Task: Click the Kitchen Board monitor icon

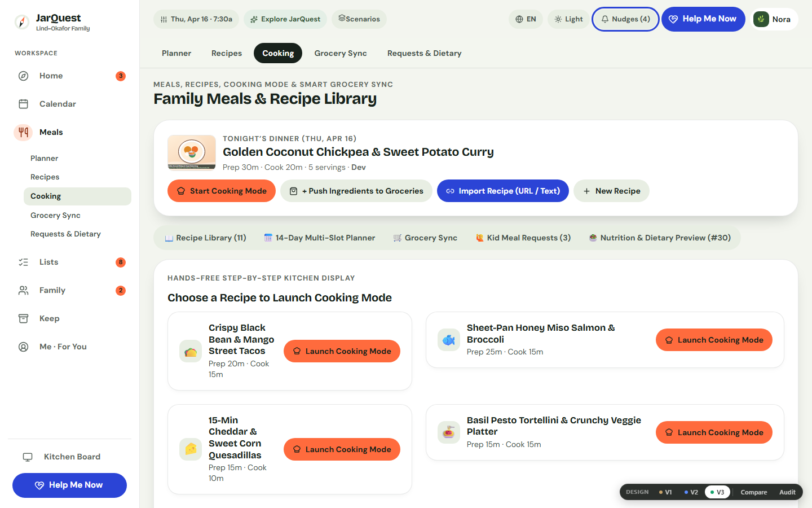Action: coord(28,457)
